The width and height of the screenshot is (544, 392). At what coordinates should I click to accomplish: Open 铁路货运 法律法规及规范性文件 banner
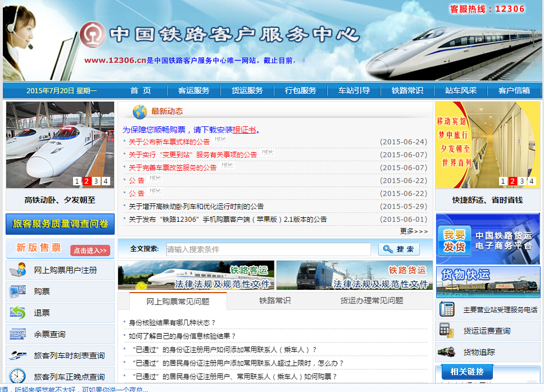pos(354,275)
